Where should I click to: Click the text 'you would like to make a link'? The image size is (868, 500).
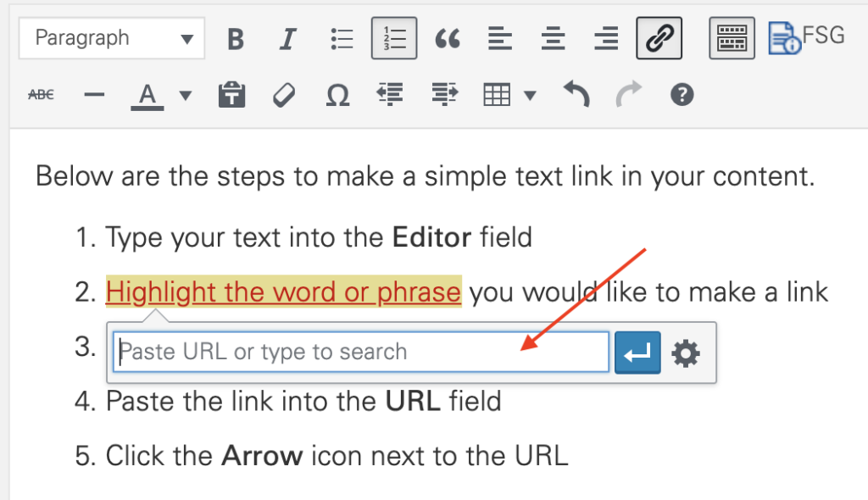[648, 292]
